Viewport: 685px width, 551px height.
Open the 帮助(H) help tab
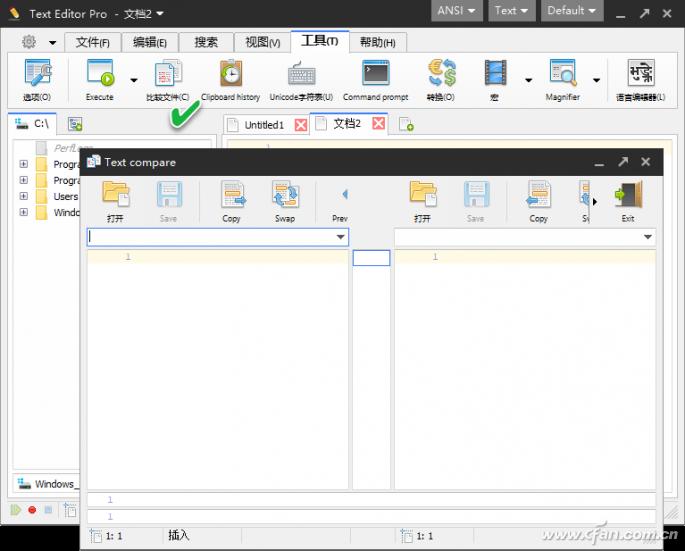pyautogui.click(x=377, y=42)
